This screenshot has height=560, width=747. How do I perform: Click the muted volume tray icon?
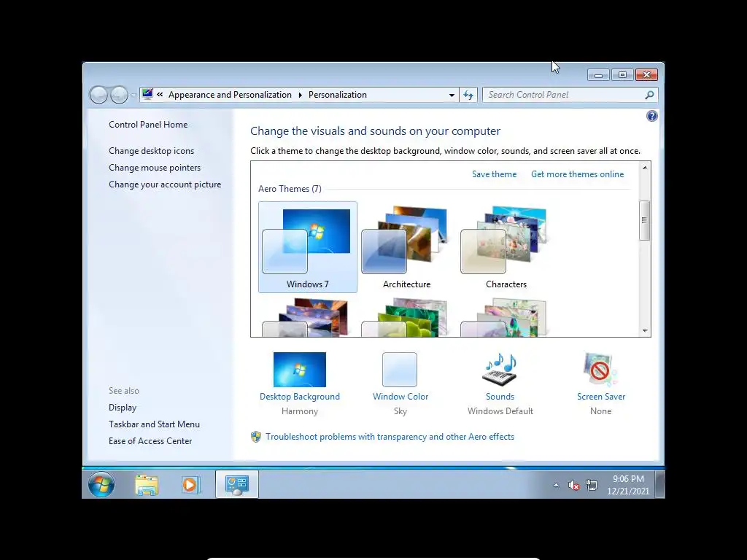click(573, 485)
